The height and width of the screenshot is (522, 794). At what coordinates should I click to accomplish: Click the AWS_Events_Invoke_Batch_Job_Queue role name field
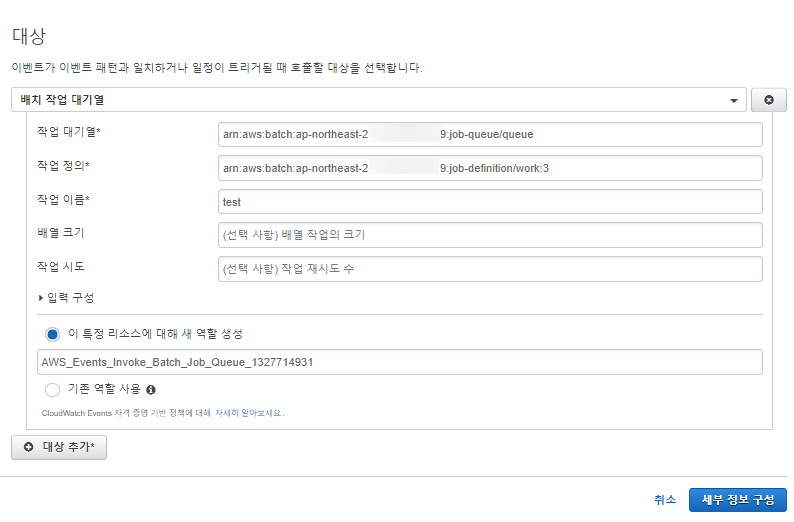point(400,362)
